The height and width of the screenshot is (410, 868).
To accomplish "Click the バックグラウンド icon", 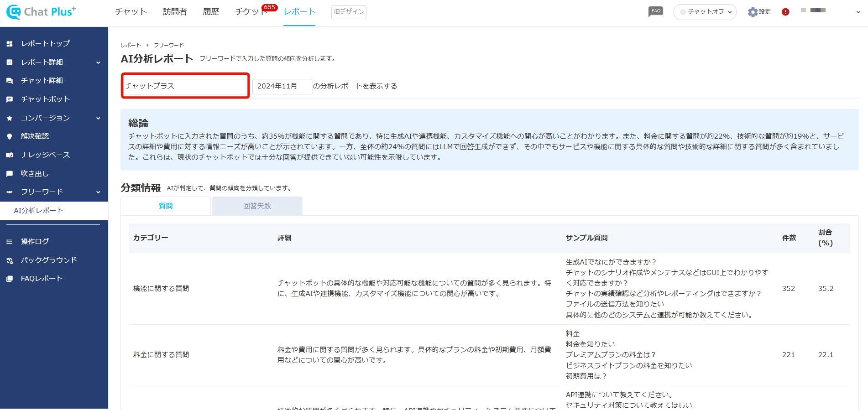I will [9, 260].
